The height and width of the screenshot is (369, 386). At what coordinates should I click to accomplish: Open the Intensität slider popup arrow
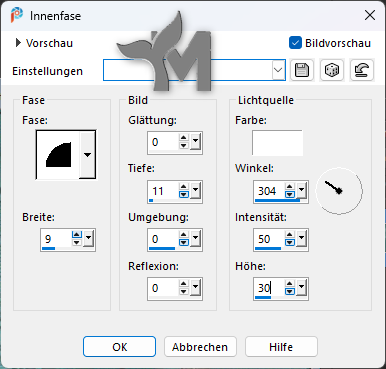pyautogui.click(x=301, y=238)
